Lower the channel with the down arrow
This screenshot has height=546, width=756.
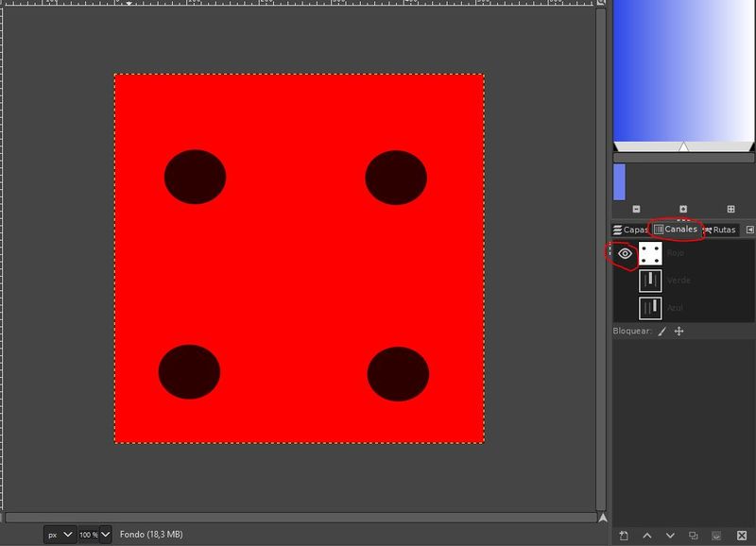[670, 536]
